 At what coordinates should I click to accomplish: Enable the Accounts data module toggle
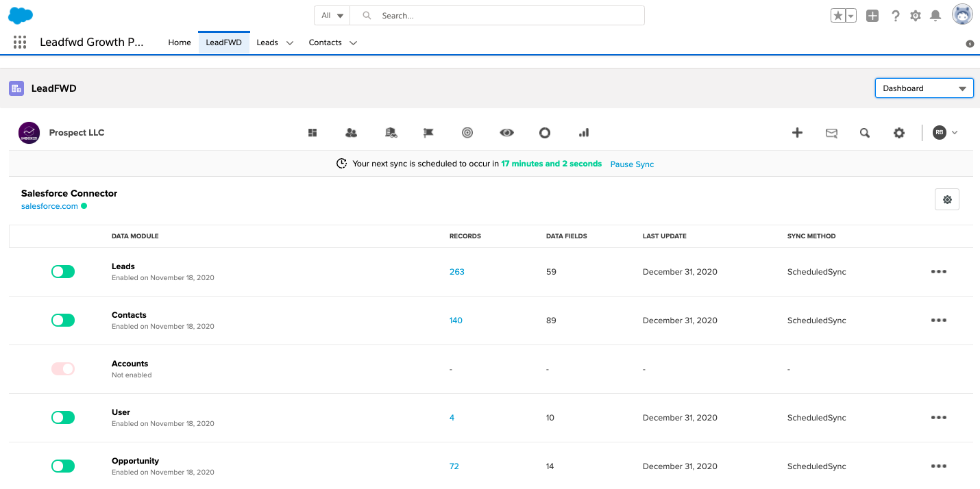coord(63,369)
